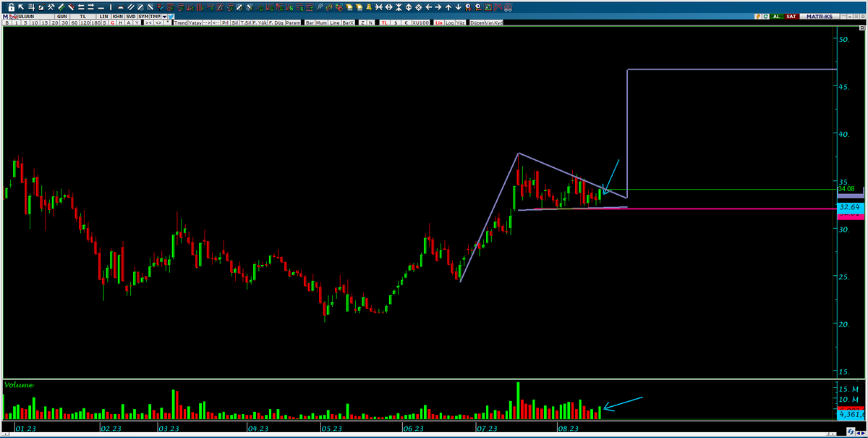This screenshot has height=438, width=868.
Task: Select the arrow pointer tool
Action: (21, 7)
